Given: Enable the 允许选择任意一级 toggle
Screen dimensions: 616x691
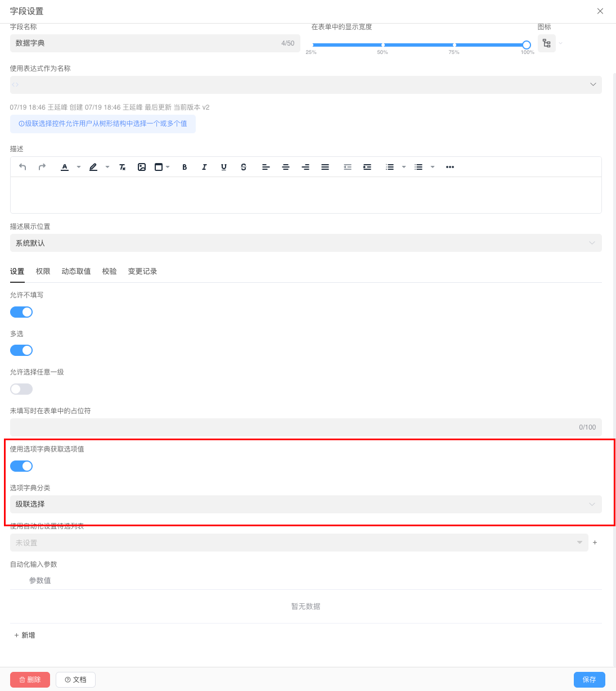Looking at the screenshot, I should (21, 389).
